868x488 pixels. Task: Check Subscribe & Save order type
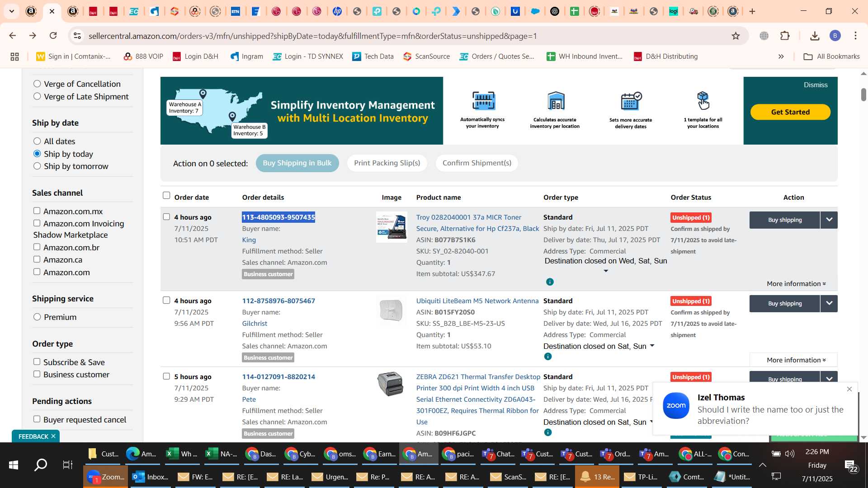[x=37, y=361]
